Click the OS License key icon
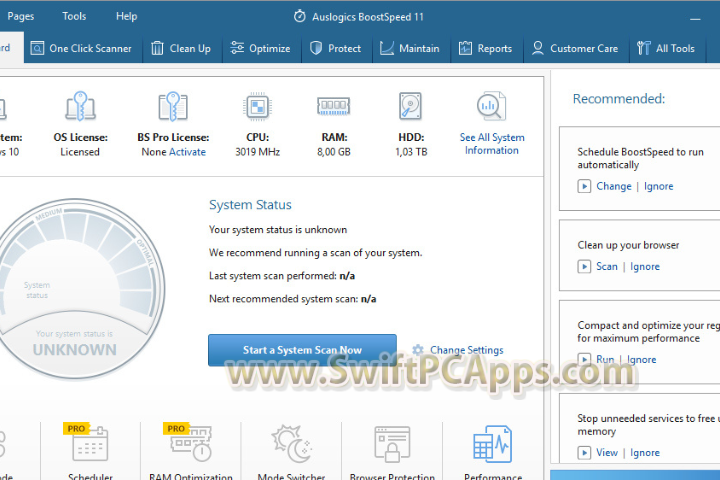This screenshot has width=720, height=480. pos(80,106)
